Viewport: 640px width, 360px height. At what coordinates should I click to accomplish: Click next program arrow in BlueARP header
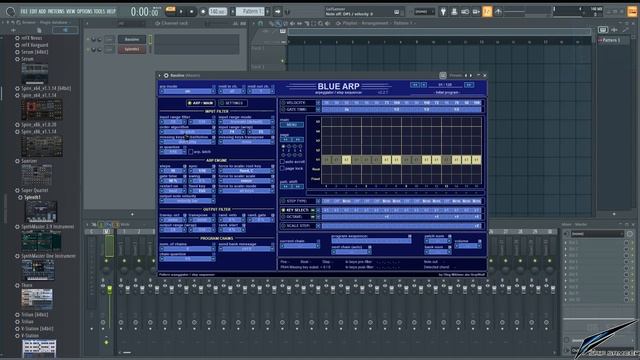click(x=469, y=85)
